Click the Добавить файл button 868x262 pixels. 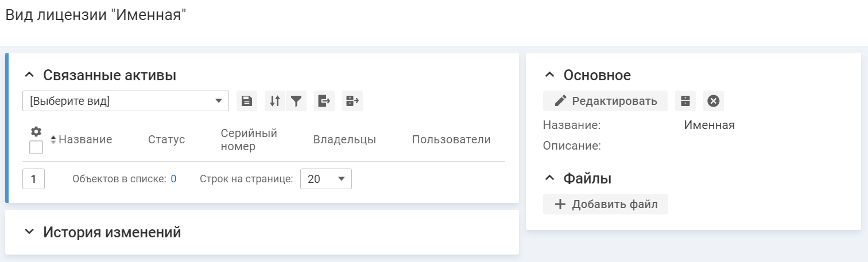pyautogui.click(x=605, y=204)
